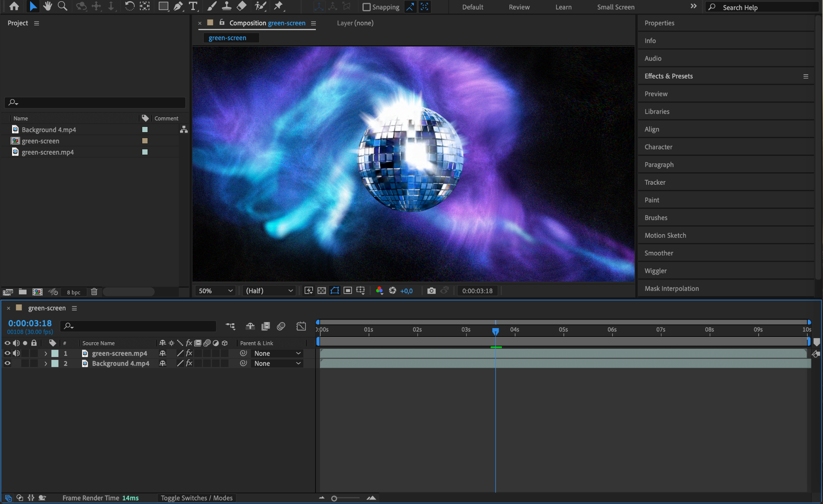Open the (Half) resolution dropdown
The image size is (823, 504).
[269, 291]
